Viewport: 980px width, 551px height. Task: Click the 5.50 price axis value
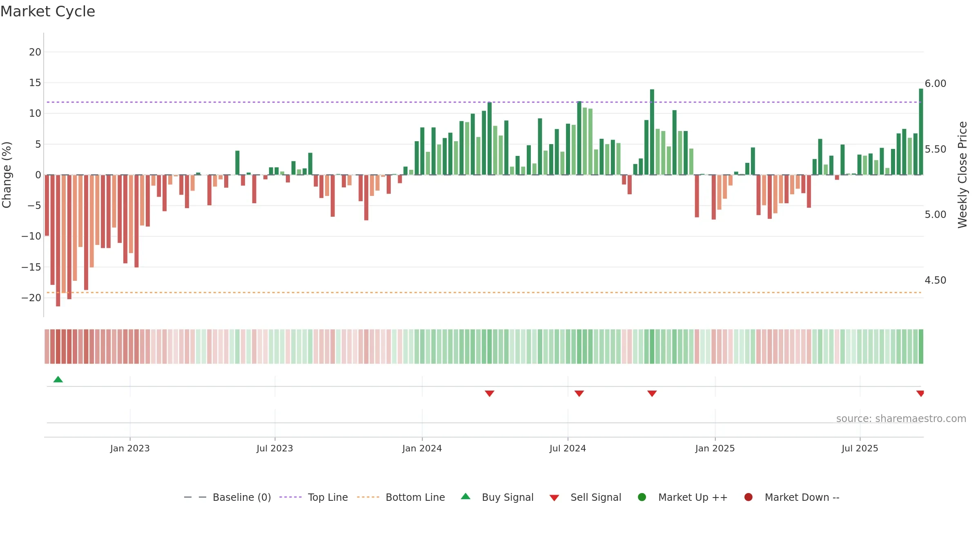click(935, 149)
